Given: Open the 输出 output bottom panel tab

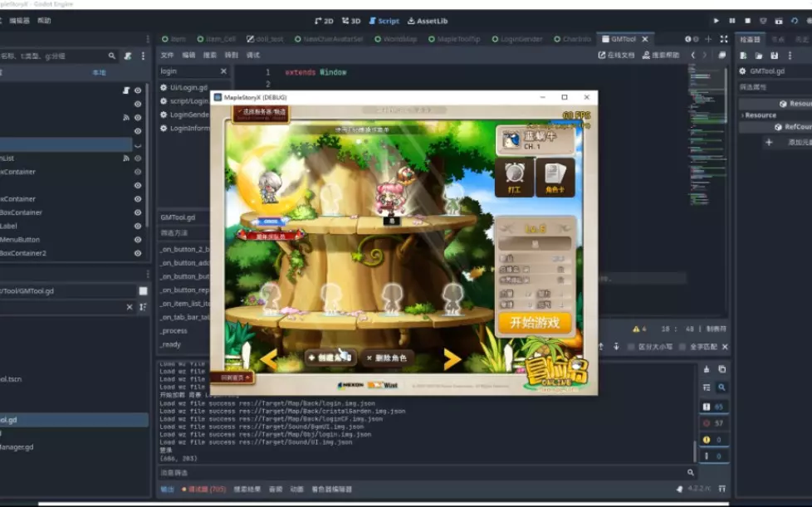Looking at the screenshot, I should coord(167,489).
